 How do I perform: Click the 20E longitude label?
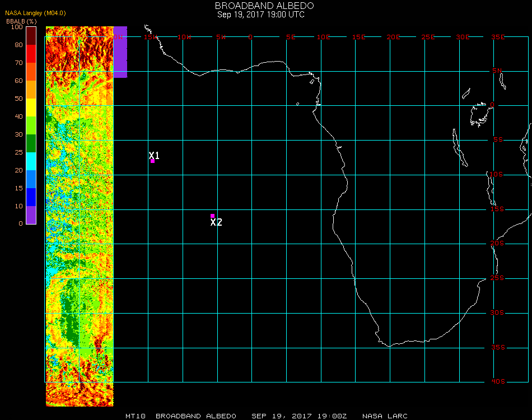(394, 37)
